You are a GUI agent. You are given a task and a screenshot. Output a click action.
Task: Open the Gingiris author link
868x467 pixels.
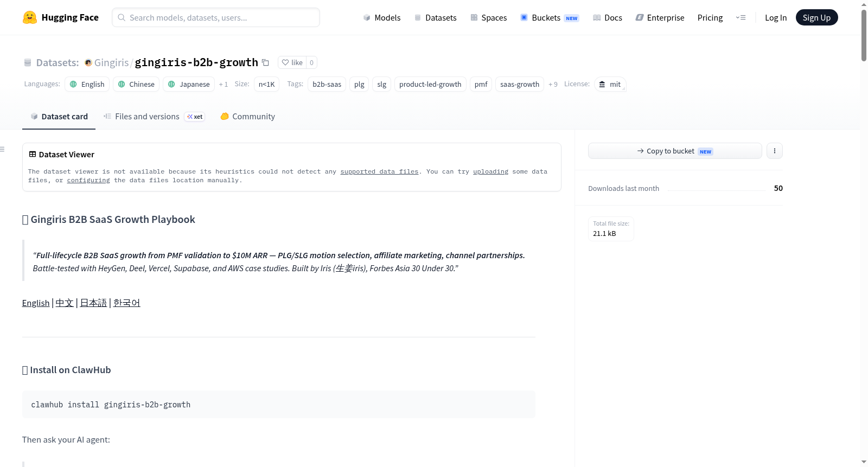pos(111,62)
